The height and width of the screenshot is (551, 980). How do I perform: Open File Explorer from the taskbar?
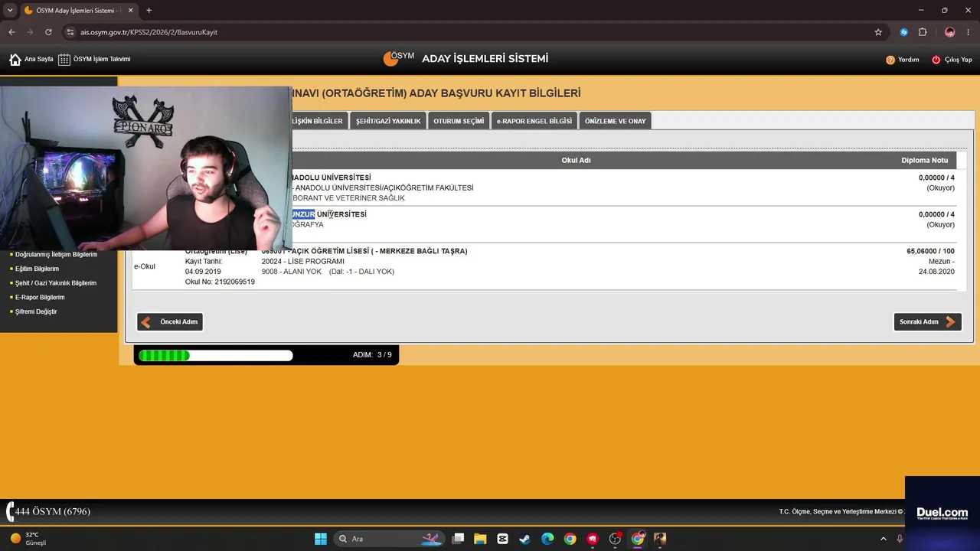point(480,539)
